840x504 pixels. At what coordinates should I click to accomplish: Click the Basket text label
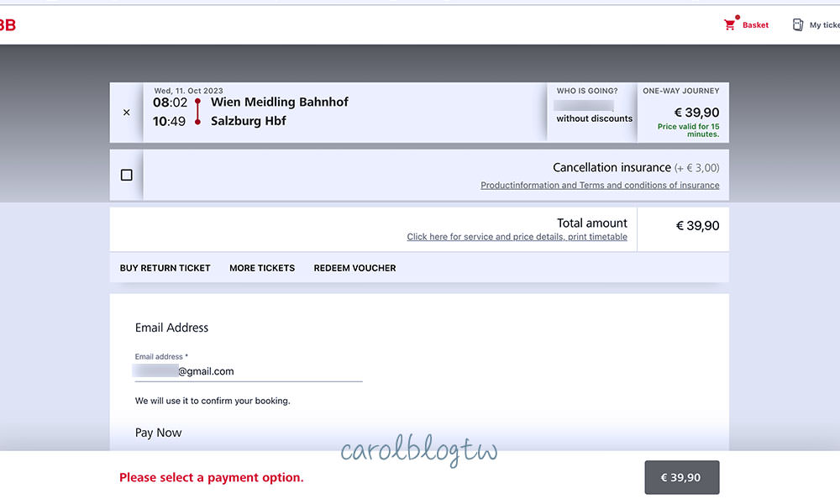coord(755,25)
